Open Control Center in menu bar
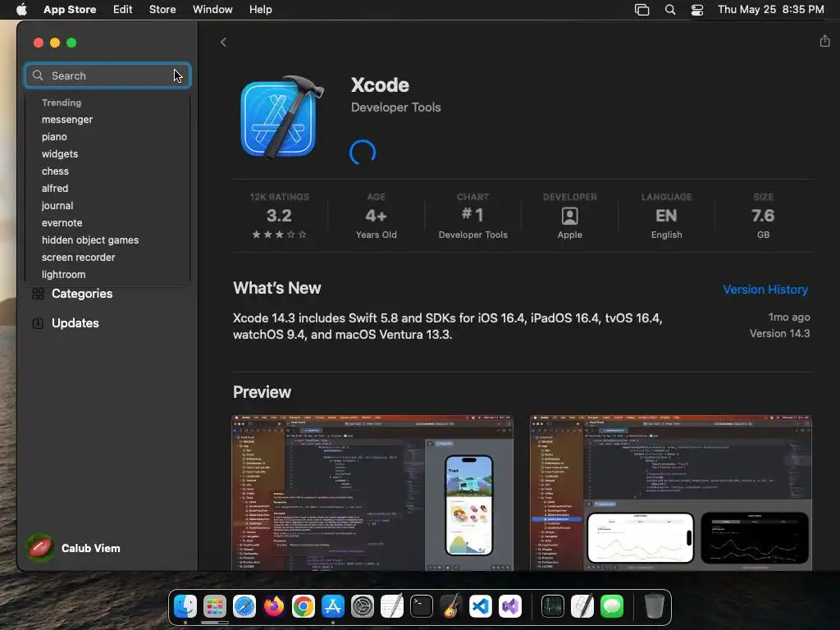Image resolution: width=840 pixels, height=630 pixels. point(697,10)
